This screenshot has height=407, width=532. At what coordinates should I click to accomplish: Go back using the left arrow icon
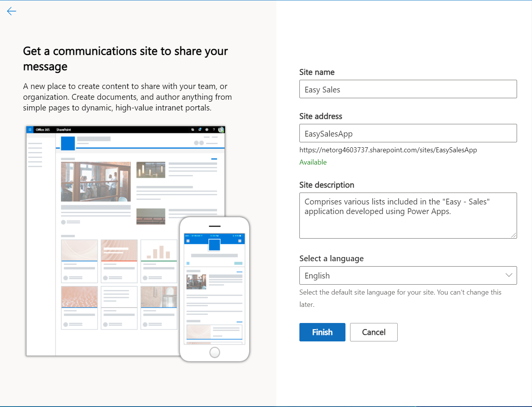pyautogui.click(x=12, y=11)
